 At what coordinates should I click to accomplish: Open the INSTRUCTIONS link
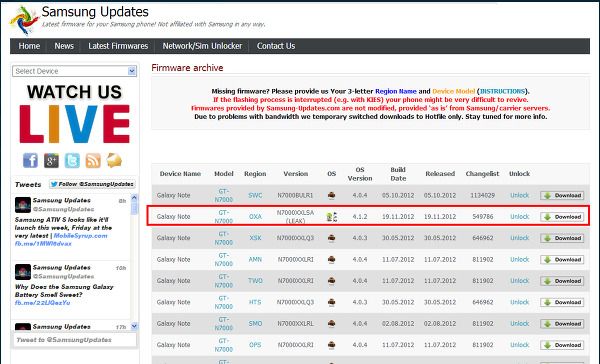(502, 91)
